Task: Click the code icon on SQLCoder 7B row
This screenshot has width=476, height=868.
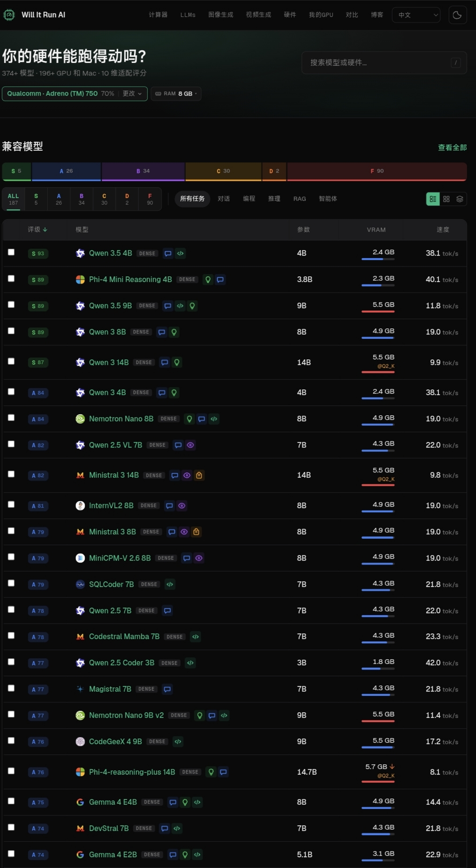Action: 170,585
